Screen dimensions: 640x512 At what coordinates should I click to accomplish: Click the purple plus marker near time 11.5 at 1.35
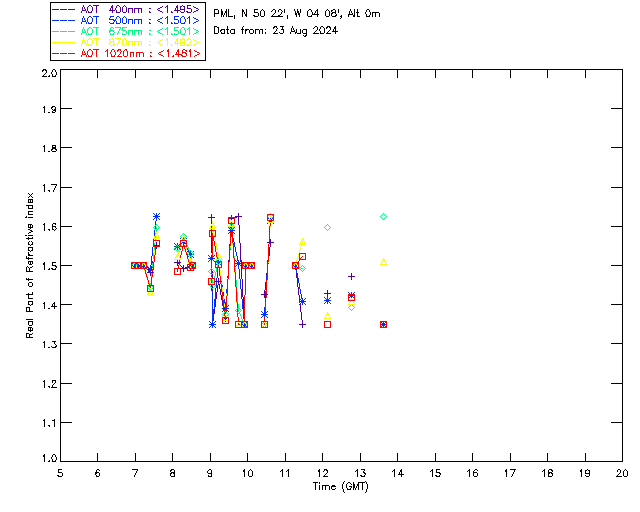302,325
